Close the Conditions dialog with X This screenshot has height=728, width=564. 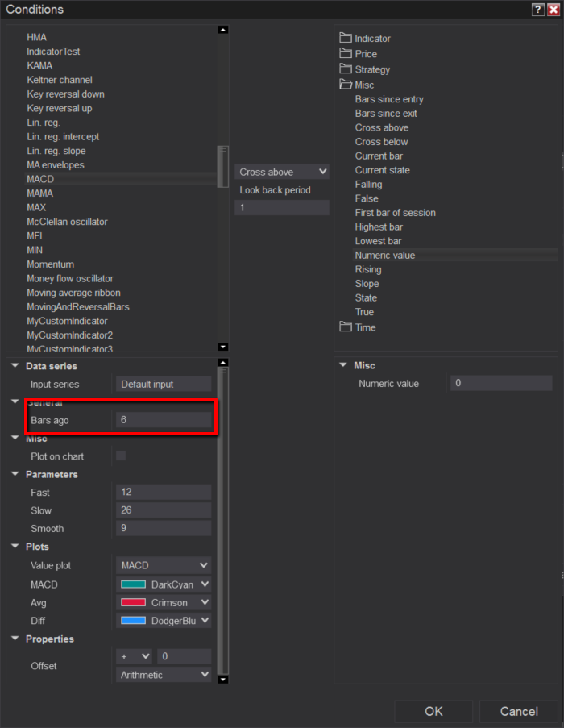coord(554,10)
